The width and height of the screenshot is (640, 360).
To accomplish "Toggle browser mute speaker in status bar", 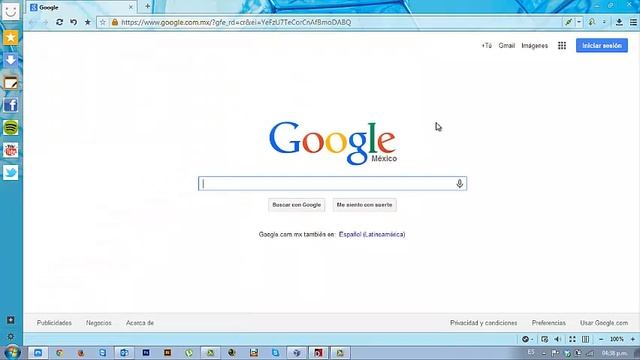I will pyautogui.click(x=558, y=339).
